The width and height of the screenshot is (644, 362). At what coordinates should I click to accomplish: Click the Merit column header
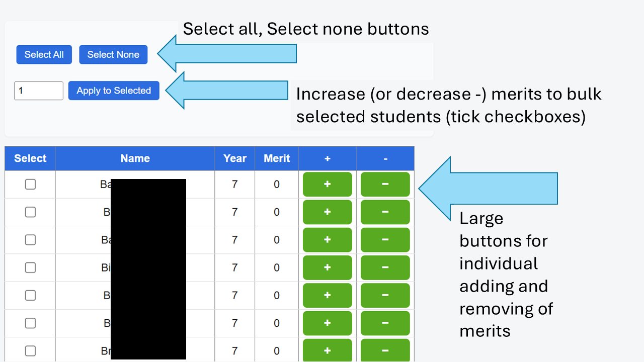point(277,158)
